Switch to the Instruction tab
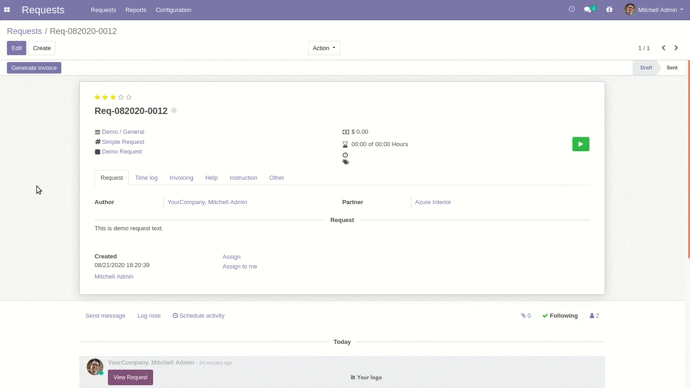 point(243,178)
